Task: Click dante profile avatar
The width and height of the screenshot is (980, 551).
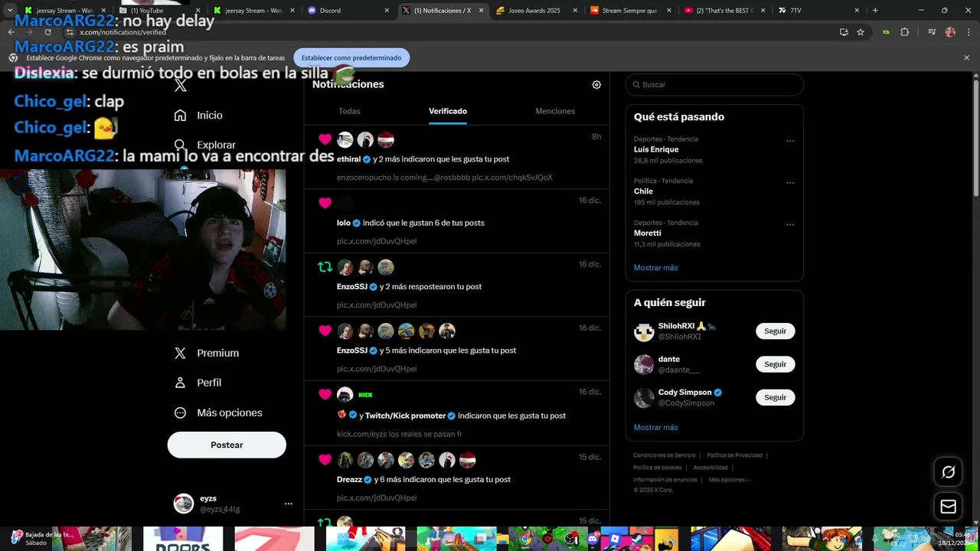Action: point(644,364)
